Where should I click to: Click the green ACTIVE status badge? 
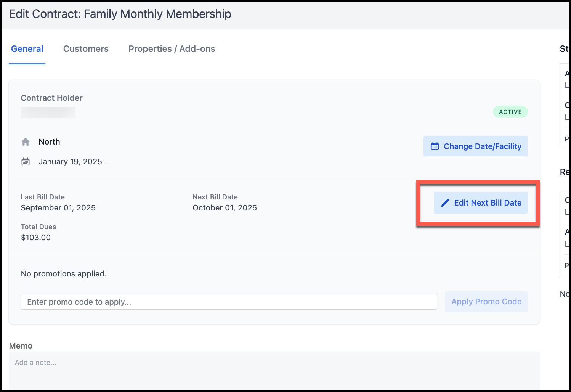coord(510,112)
